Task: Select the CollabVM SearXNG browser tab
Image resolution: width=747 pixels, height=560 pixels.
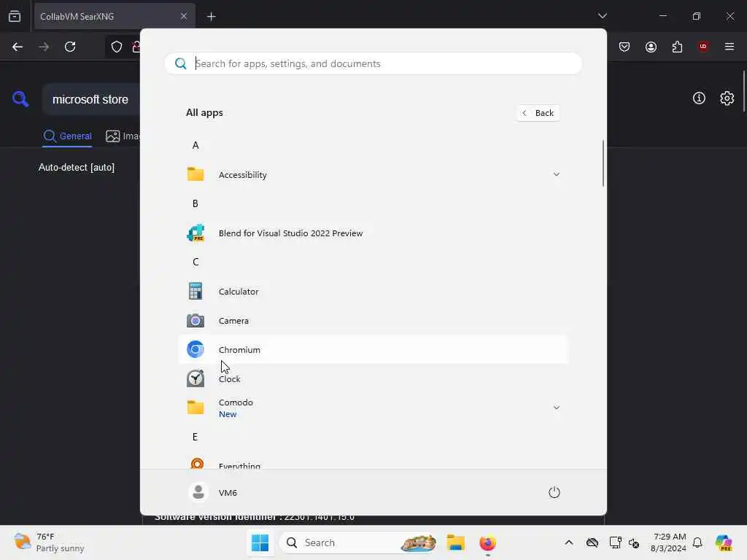Action: tap(115, 16)
